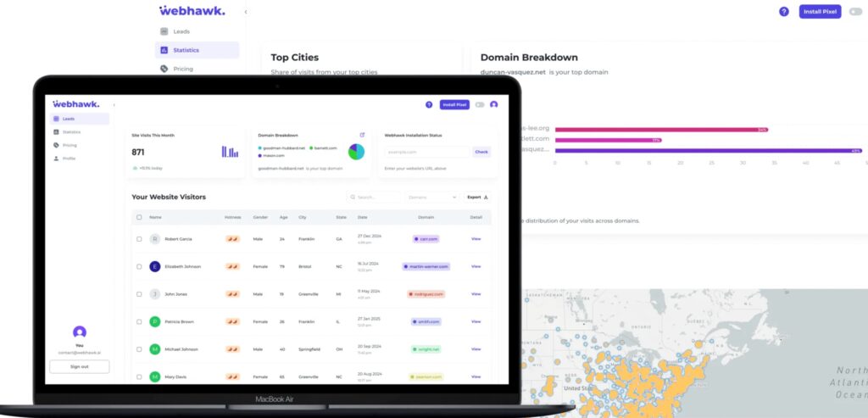Collapse the laptop sidebar with the chevron
Image resolution: width=868 pixels, height=418 pixels.
pyautogui.click(x=114, y=104)
